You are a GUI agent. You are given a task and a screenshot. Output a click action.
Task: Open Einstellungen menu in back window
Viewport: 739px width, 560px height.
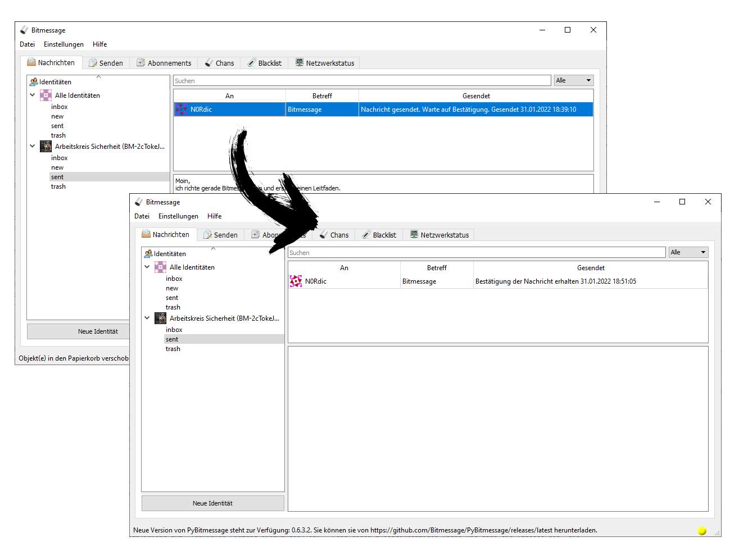[x=64, y=44]
